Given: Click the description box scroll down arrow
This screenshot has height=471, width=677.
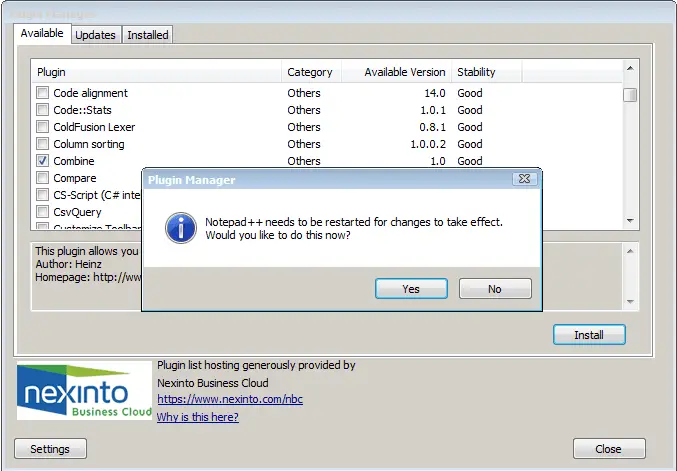Looking at the screenshot, I should 630,301.
